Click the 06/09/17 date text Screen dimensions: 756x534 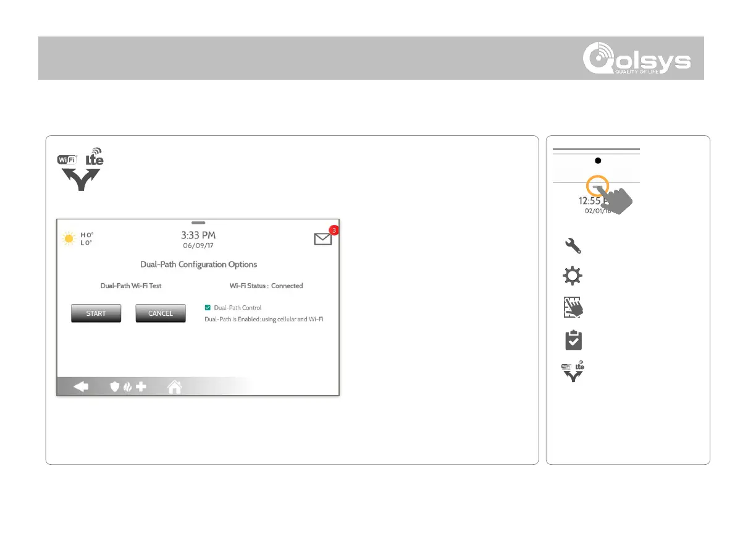click(x=198, y=245)
